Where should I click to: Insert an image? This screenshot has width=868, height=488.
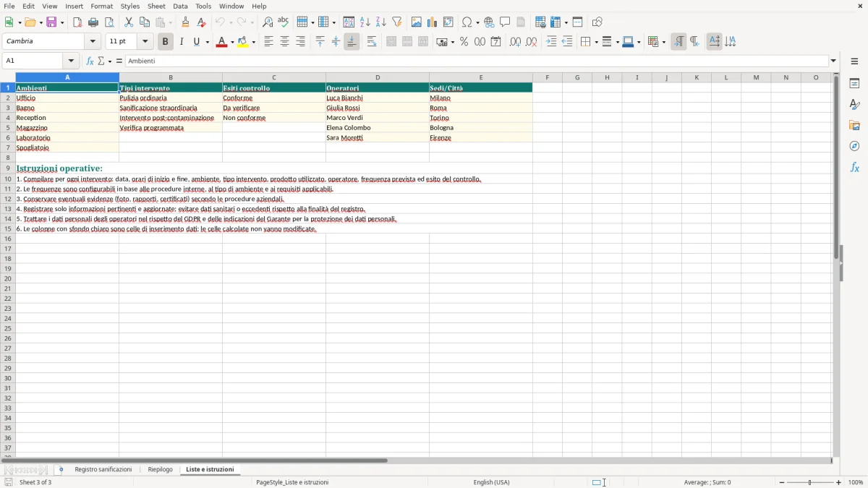(x=417, y=22)
